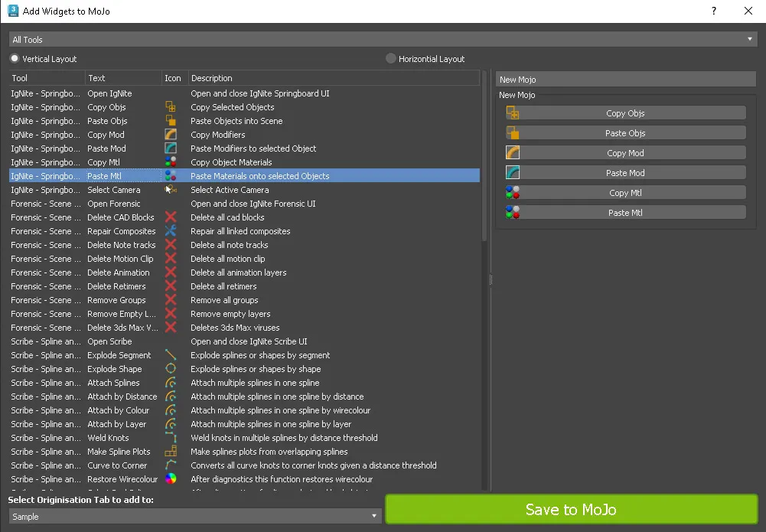Click 'Attach multiple splines in one spline by wirecolour'
The width and height of the screenshot is (766, 532).
pyautogui.click(x=280, y=410)
